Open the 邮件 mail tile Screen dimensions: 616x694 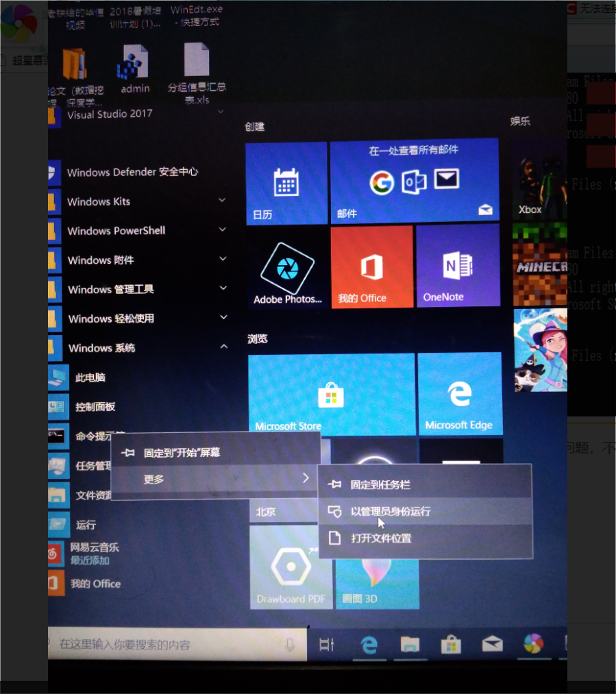[415, 181]
